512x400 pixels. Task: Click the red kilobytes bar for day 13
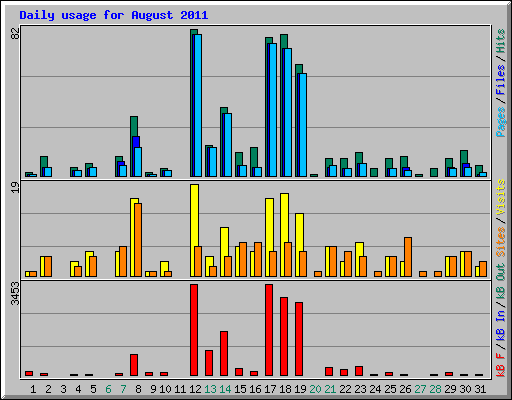[x=209, y=363]
